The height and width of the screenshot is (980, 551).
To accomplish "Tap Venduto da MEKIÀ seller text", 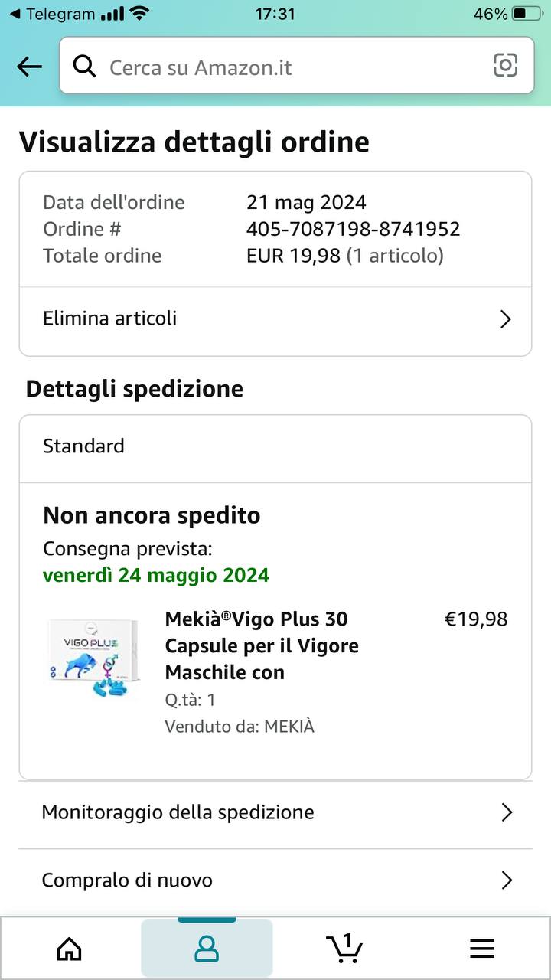I will [240, 727].
